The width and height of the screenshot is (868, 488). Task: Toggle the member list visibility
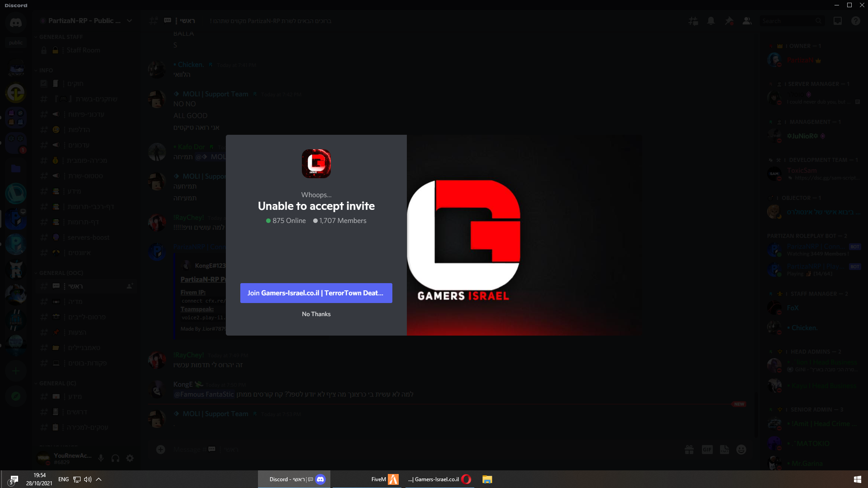pyautogui.click(x=747, y=21)
